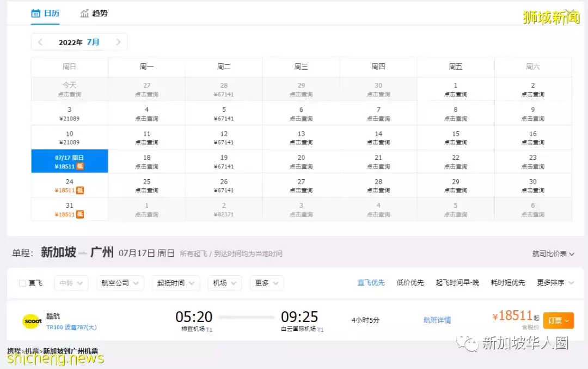Click the orange 订票 booking button

pyautogui.click(x=558, y=320)
